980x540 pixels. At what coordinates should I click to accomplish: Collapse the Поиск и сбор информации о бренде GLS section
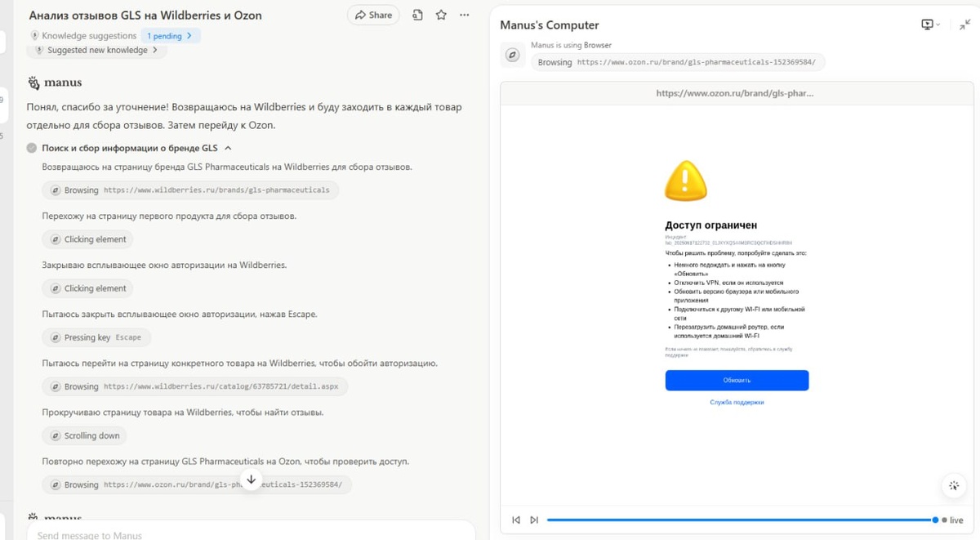(x=228, y=148)
